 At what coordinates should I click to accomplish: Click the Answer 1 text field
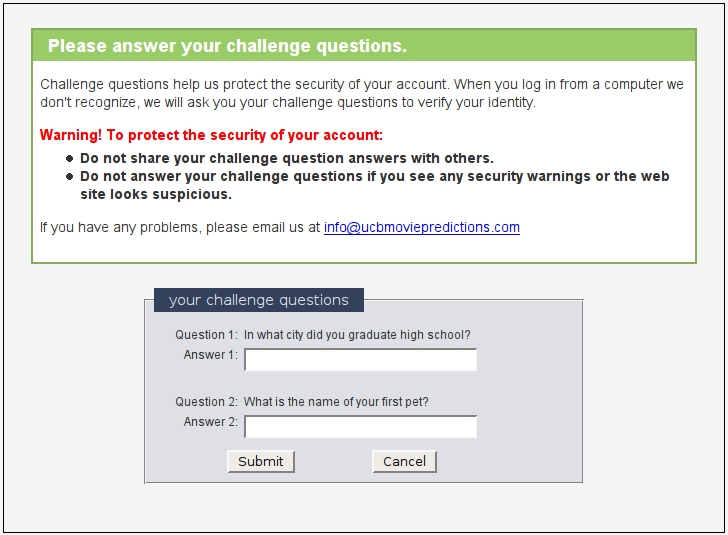click(360, 360)
